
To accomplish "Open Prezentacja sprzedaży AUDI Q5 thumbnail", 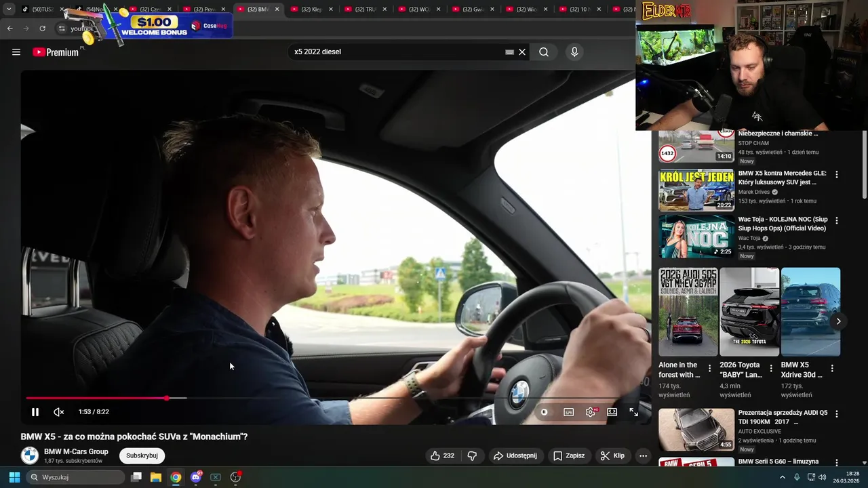I will click(x=696, y=429).
